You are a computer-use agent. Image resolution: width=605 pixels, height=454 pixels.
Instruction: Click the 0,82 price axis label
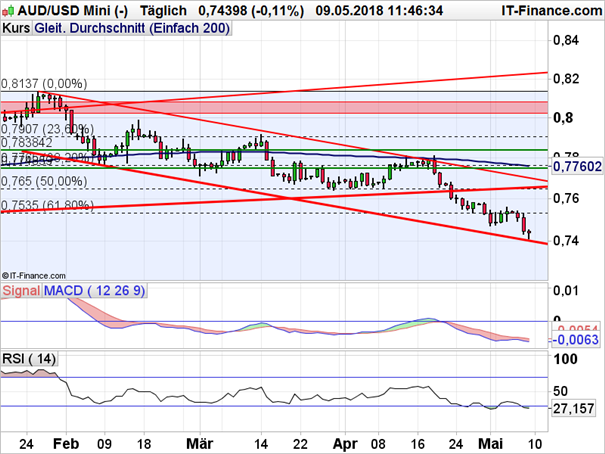(x=566, y=78)
